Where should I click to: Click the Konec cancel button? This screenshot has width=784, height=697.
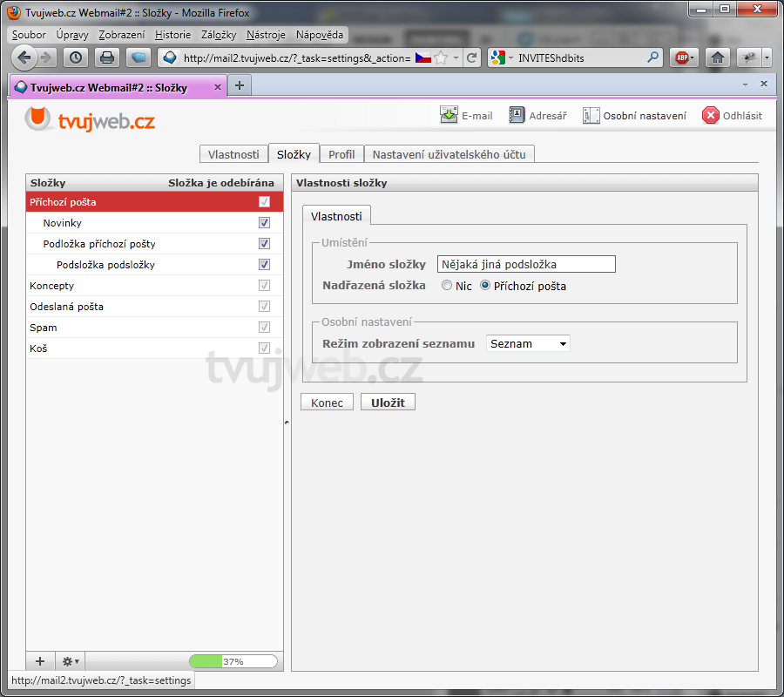[x=327, y=403]
